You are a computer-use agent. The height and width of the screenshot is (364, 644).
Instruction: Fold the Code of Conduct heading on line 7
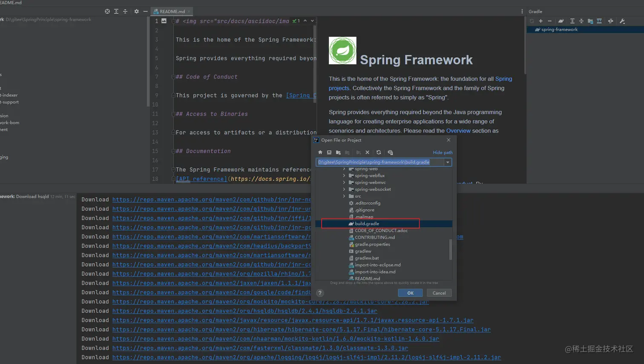(173, 77)
